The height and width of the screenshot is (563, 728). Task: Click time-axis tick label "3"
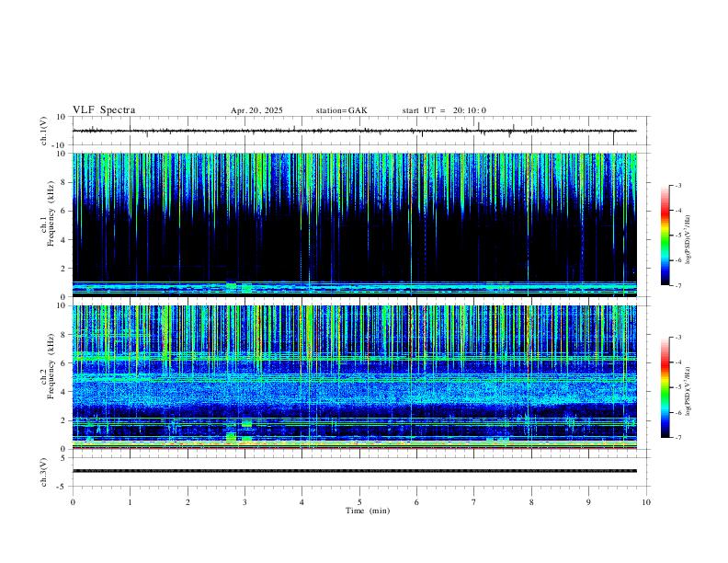(245, 502)
